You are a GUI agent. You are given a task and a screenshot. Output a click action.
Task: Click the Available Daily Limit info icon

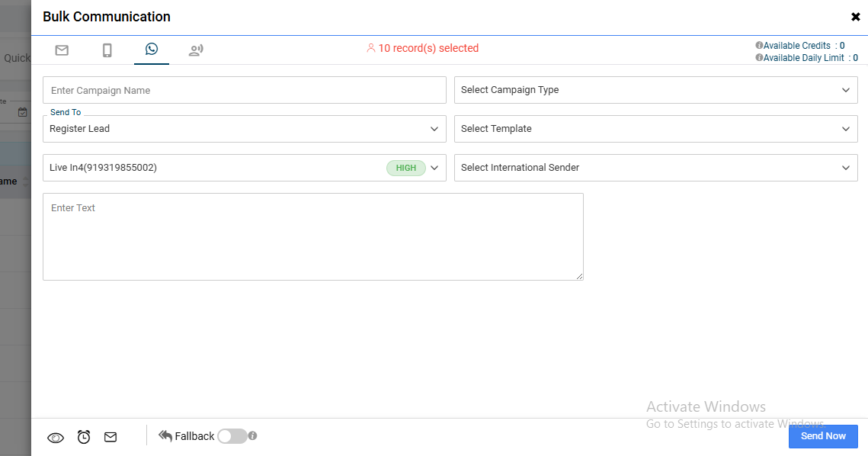click(x=759, y=58)
